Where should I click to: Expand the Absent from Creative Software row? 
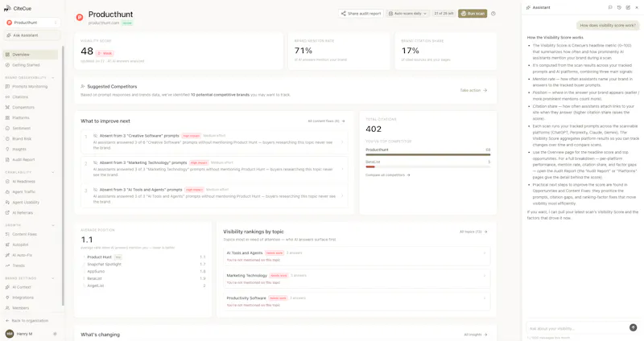click(214, 142)
